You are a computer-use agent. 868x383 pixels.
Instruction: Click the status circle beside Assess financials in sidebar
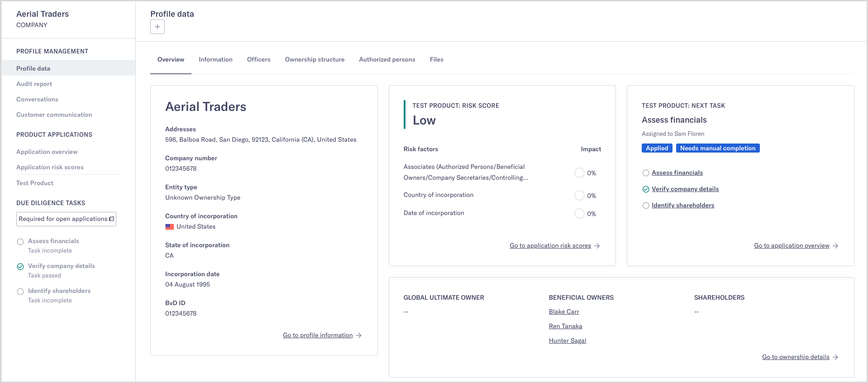(20, 242)
